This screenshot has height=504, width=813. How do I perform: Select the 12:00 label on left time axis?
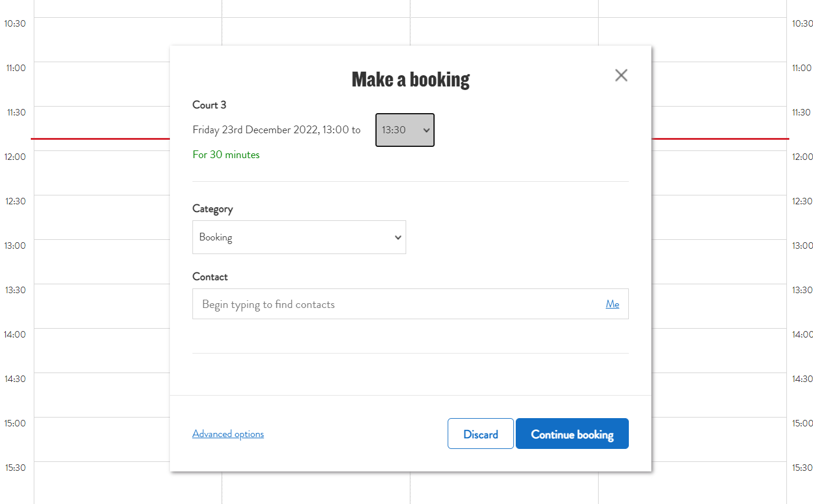(x=15, y=156)
